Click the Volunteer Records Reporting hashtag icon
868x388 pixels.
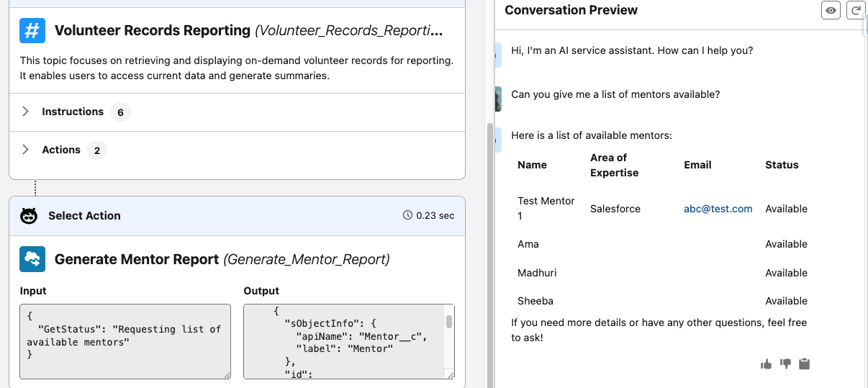tap(32, 31)
